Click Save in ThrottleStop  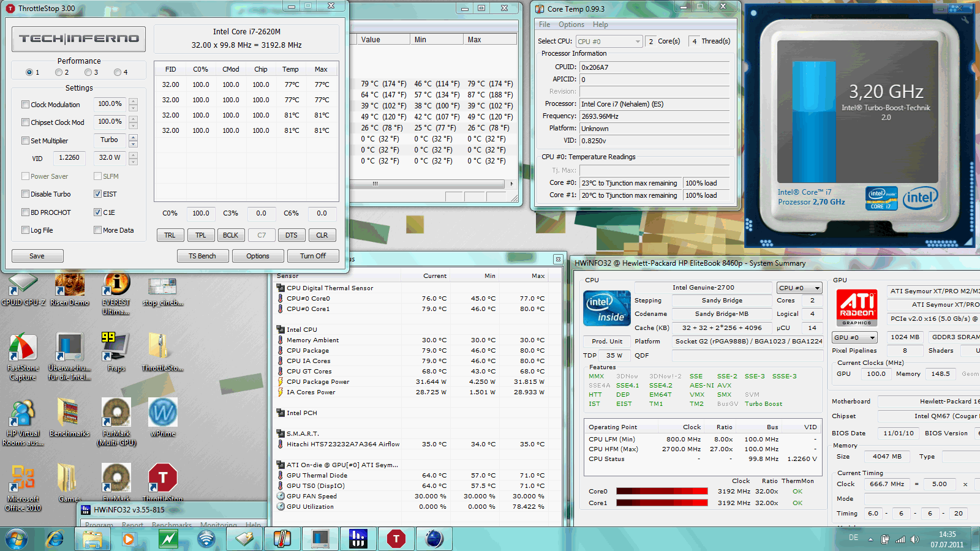pyautogui.click(x=37, y=256)
